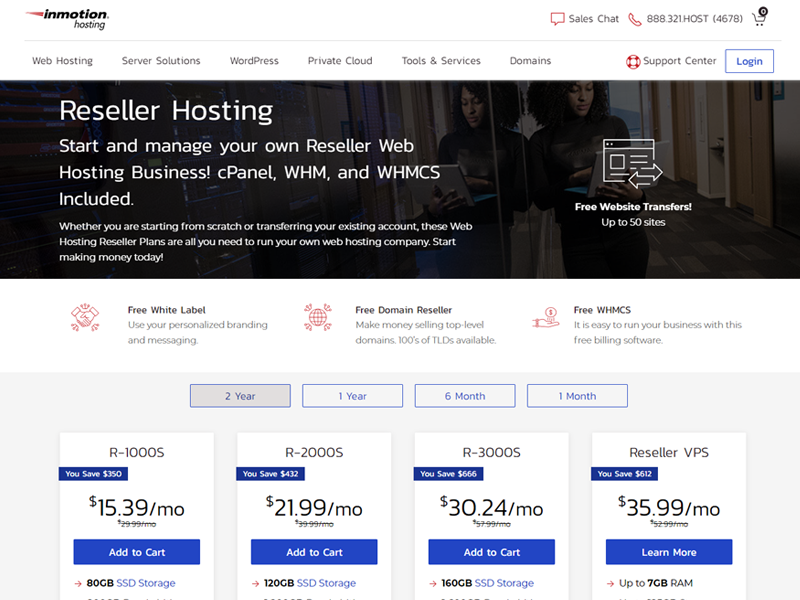Click Learn More for Reseller VPS
Image resolution: width=800 pixels, height=600 pixels.
click(x=669, y=552)
